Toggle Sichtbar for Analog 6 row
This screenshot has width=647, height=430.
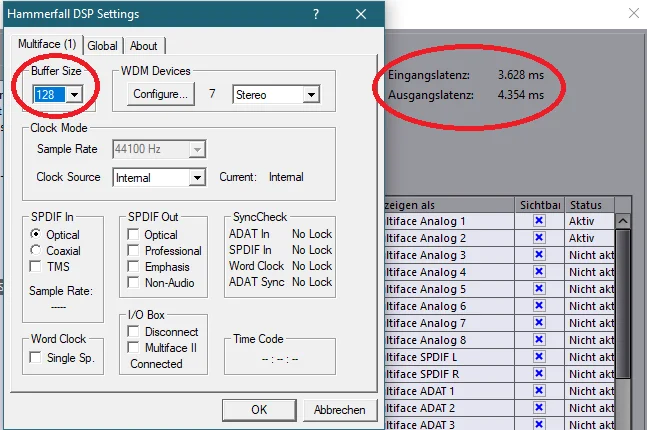539,305
